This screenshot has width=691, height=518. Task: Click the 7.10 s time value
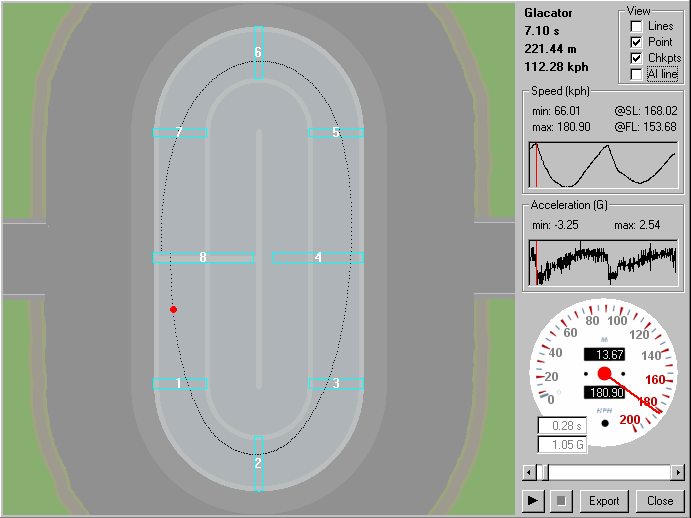(x=542, y=31)
